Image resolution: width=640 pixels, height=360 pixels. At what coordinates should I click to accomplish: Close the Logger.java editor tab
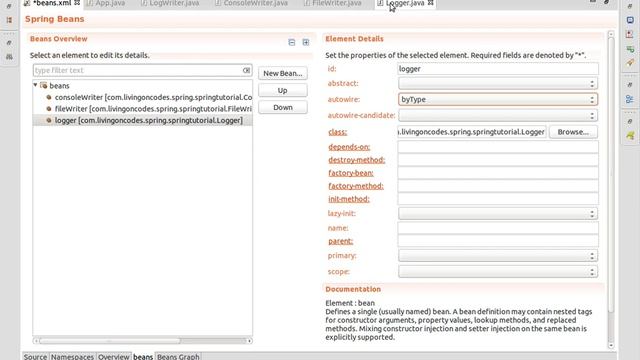pyautogui.click(x=430, y=3)
